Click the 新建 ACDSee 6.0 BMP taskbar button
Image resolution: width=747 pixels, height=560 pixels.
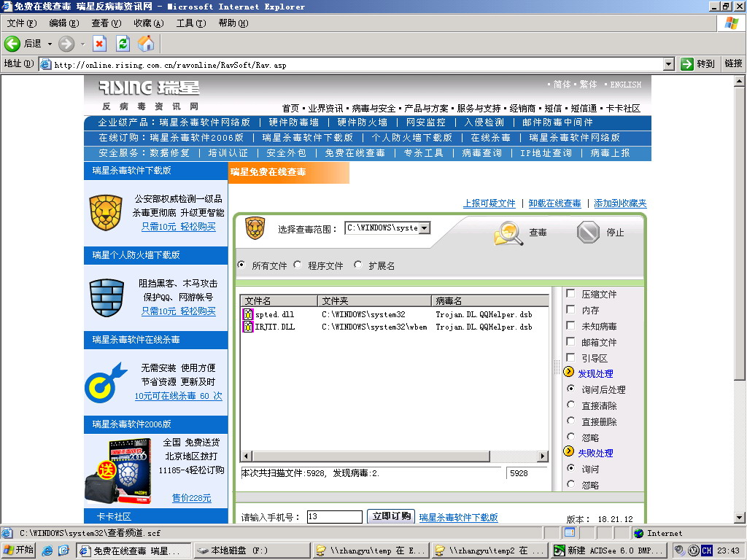point(608,551)
